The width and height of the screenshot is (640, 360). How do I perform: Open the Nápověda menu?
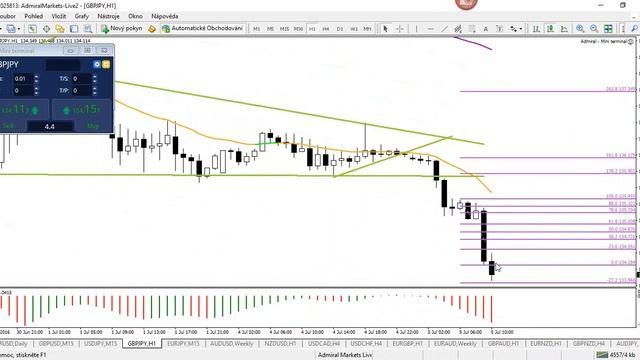pos(164,16)
